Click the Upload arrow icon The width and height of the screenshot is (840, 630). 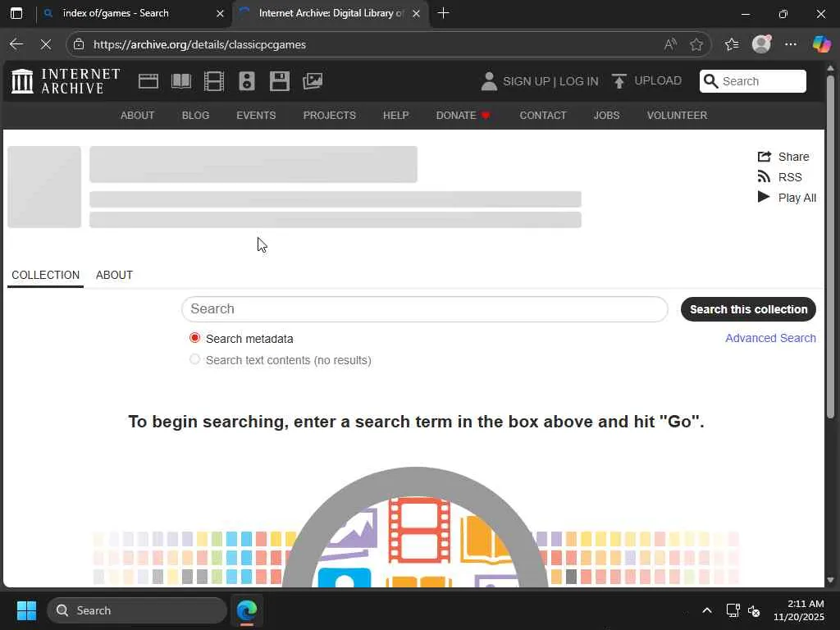click(x=619, y=81)
